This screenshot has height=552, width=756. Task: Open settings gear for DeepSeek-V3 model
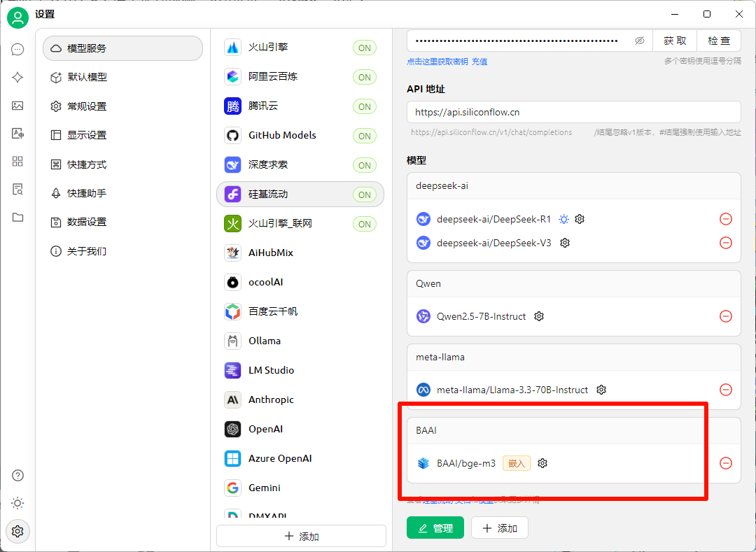(x=565, y=243)
